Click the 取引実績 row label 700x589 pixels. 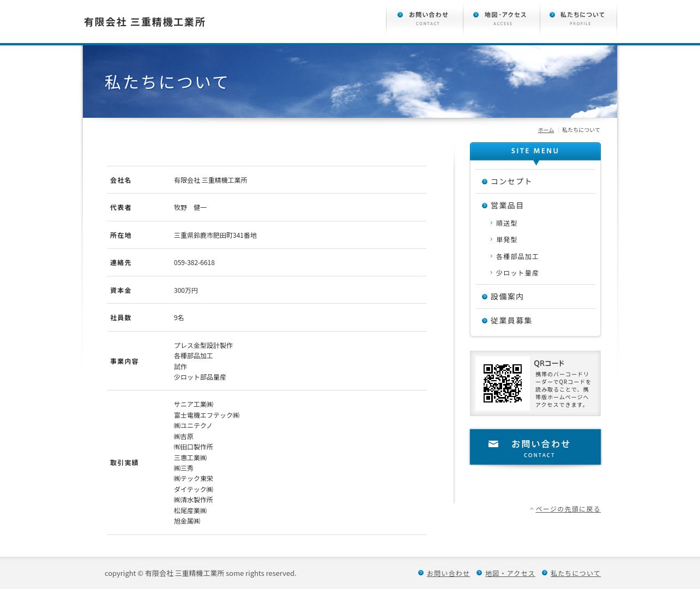pyautogui.click(x=124, y=463)
